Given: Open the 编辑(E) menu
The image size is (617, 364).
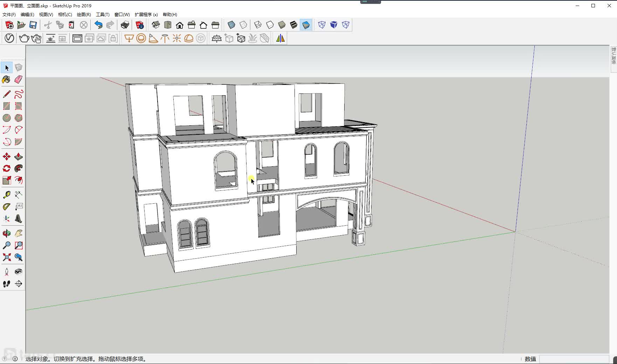Looking at the screenshot, I should (x=27, y=15).
